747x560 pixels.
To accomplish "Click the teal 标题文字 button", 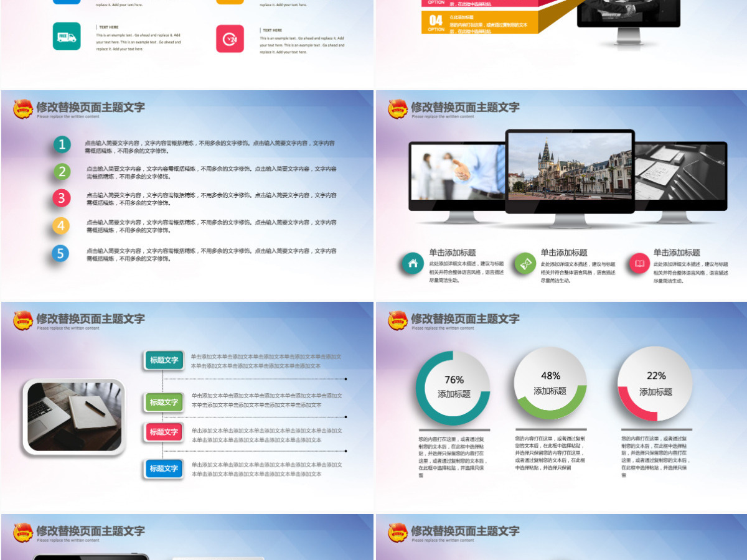I will 164,360.
